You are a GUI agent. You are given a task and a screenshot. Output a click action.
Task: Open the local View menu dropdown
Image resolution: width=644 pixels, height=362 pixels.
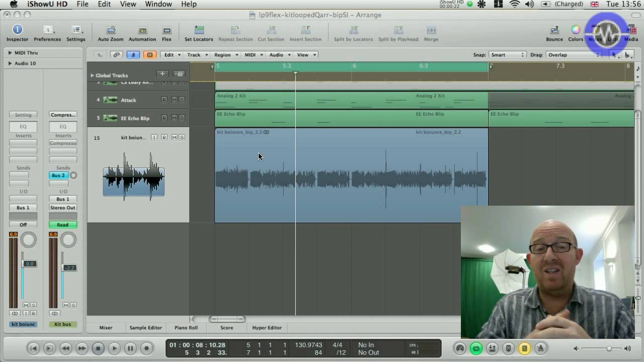pyautogui.click(x=306, y=55)
